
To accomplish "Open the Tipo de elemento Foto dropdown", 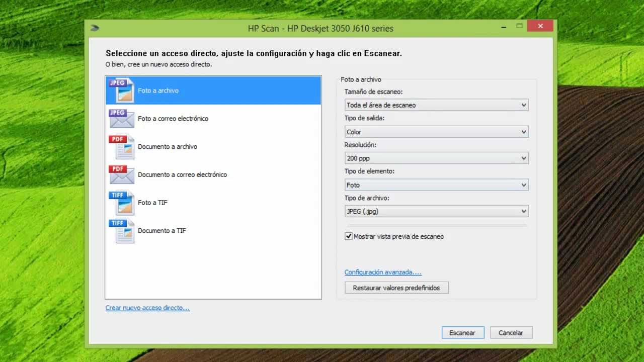I will pyautogui.click(x=436, y=185).
